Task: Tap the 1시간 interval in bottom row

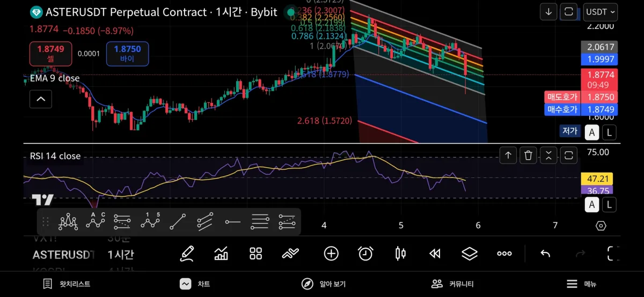Action: point(121,254)
